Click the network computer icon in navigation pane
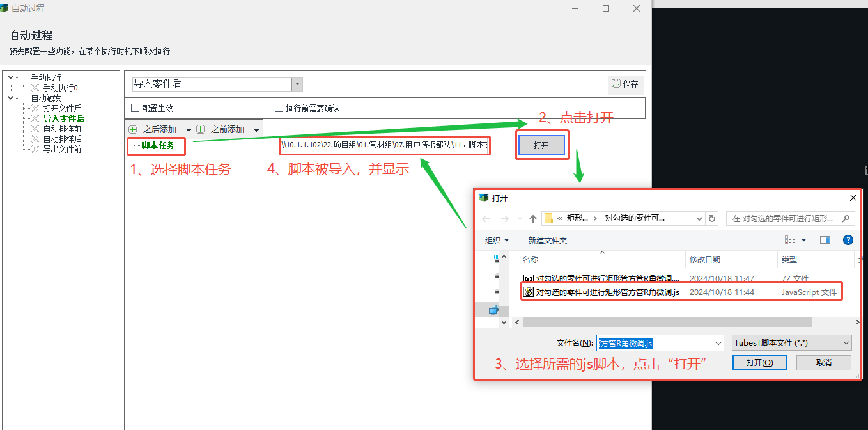The width and height of the screenshot is (868, 430). pos(493,310)
